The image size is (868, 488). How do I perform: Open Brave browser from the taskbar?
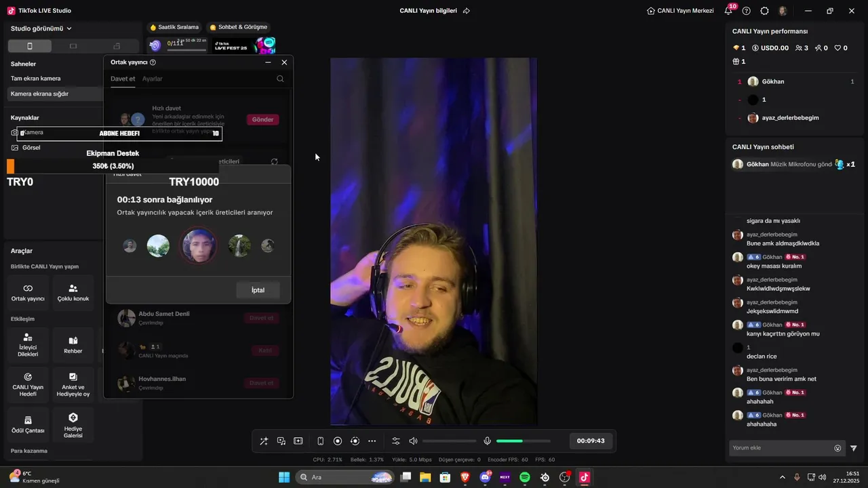pyautogui.click(x=465, y=477)
